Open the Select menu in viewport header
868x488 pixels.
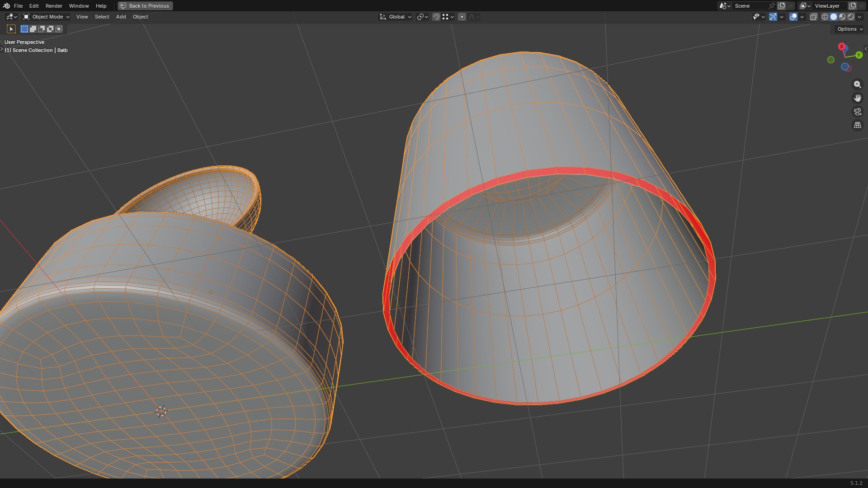(x=102, y=17)
